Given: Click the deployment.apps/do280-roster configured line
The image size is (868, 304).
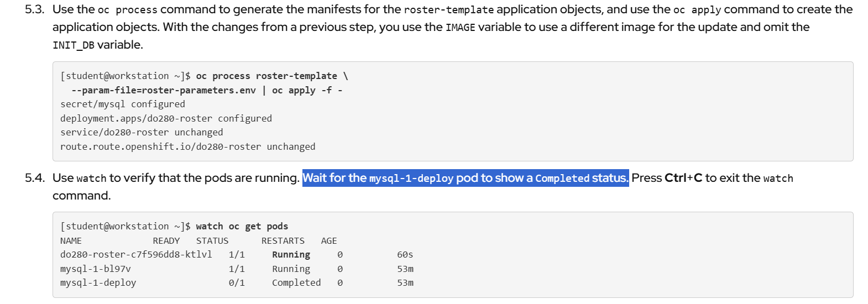Looking at the screenshot, I should click(x=166, y=118).
